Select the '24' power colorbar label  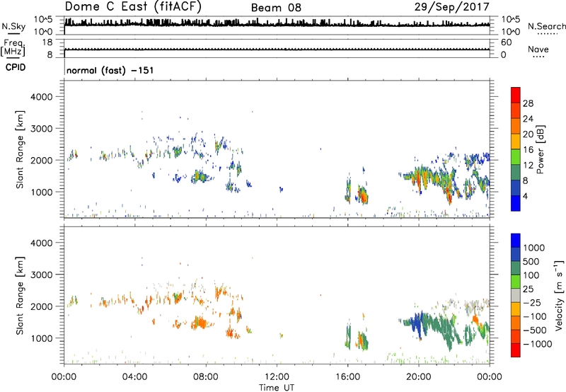click(528, 119)
